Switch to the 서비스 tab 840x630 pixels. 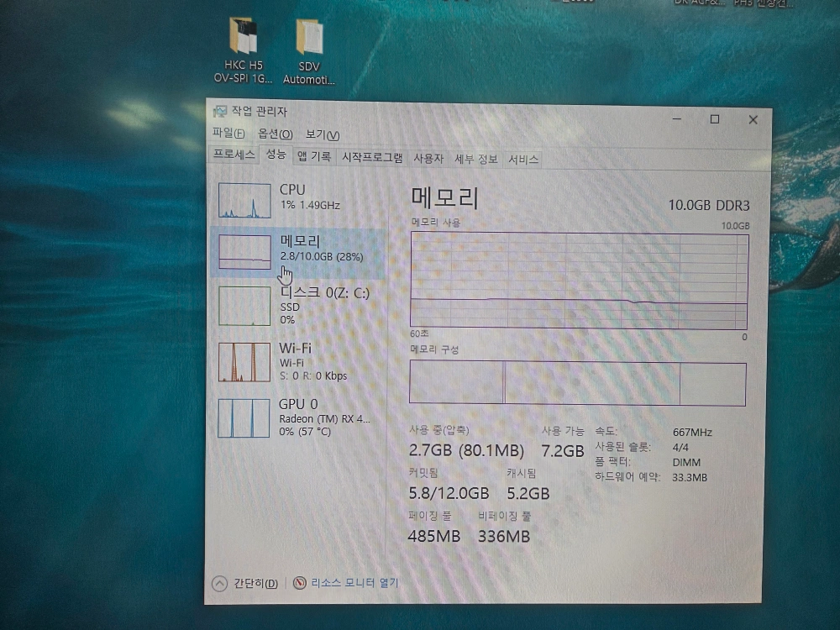522,160
